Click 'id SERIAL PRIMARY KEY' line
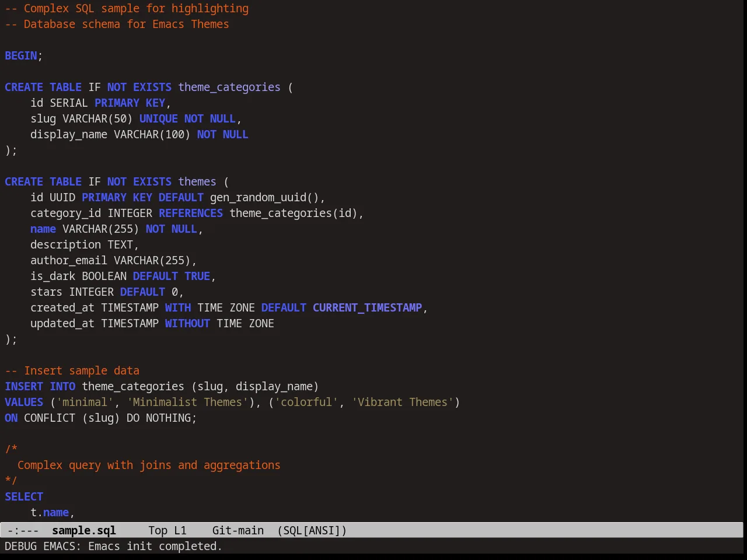747x560 pixels. click(100, 103)
